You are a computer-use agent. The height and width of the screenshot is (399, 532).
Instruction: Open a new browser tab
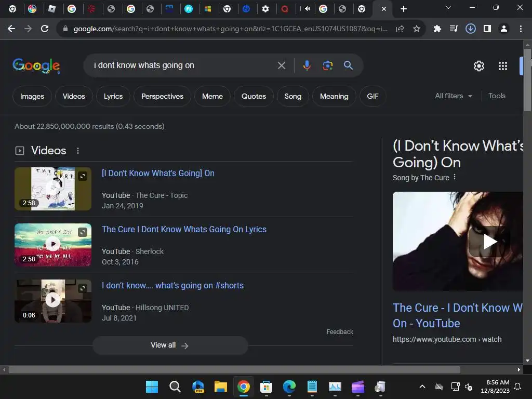(403, 9)
